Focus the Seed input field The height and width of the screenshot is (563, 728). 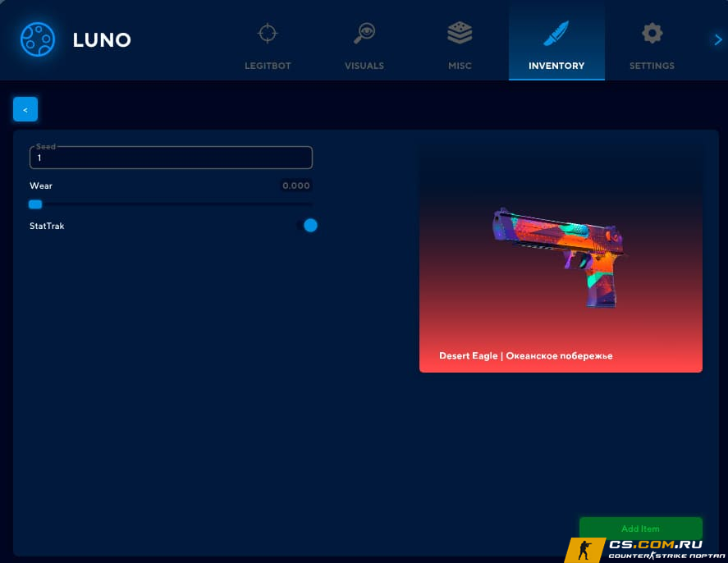(171, 158)
